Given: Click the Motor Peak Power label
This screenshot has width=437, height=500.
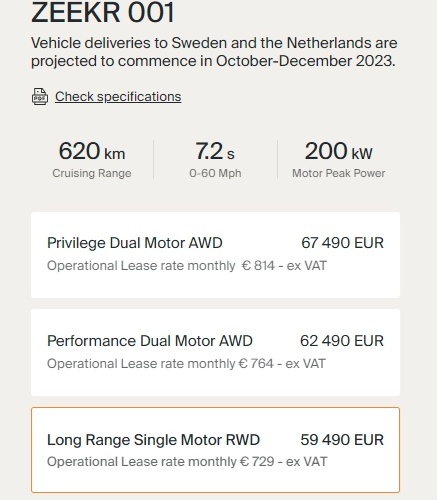Looking at the screenshot, I should (x=339, y=173).
